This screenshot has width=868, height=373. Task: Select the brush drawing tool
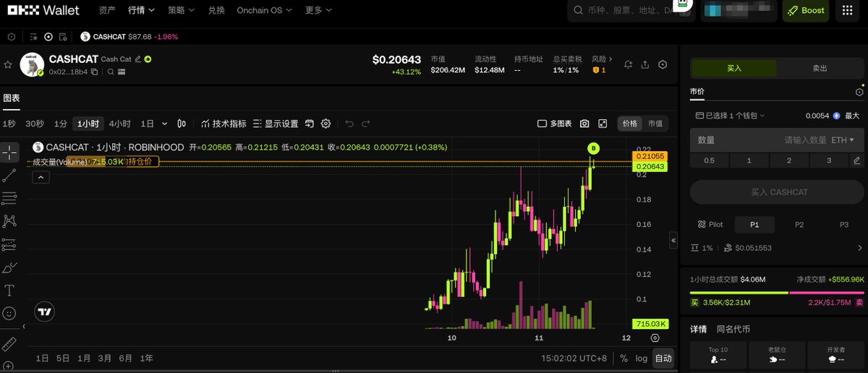pyautogui.click(x=9, y=267)
